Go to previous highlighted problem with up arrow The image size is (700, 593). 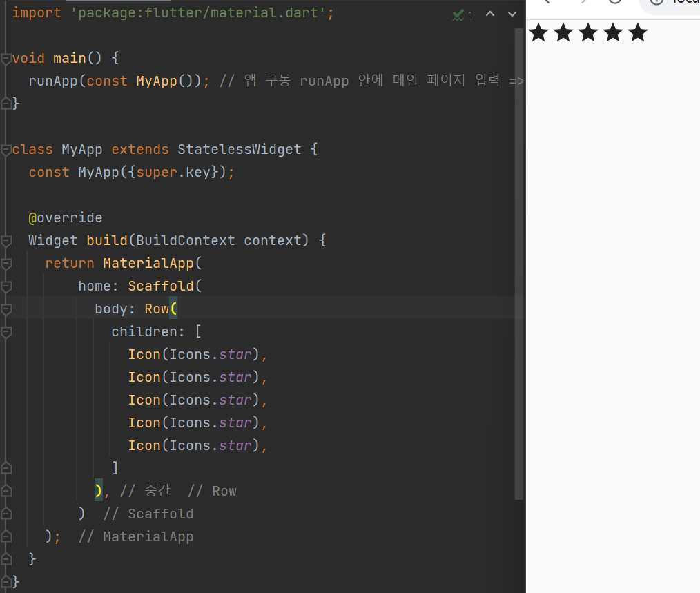pyautogui.click(x=490, y=14)
